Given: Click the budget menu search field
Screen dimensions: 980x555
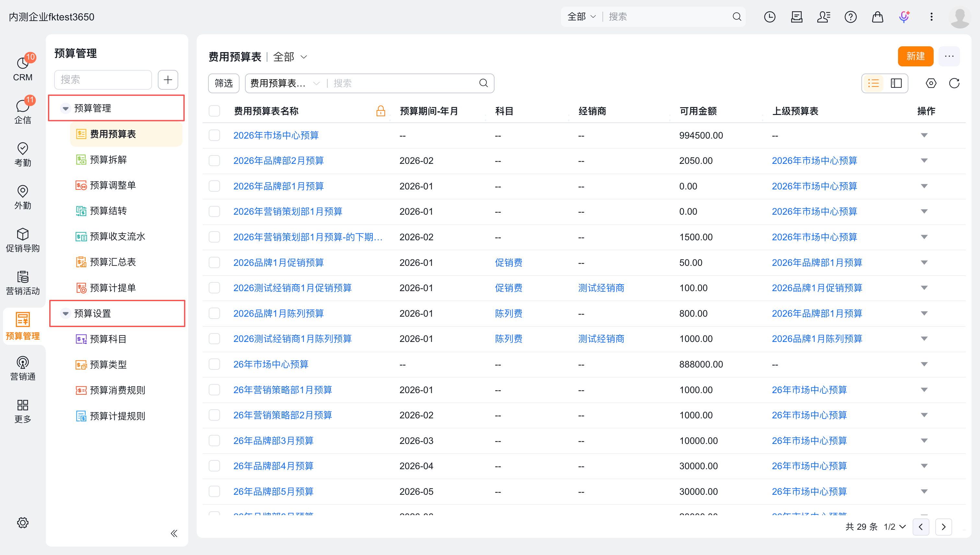Looking at the screenshot, I should (x=103, y=79).
